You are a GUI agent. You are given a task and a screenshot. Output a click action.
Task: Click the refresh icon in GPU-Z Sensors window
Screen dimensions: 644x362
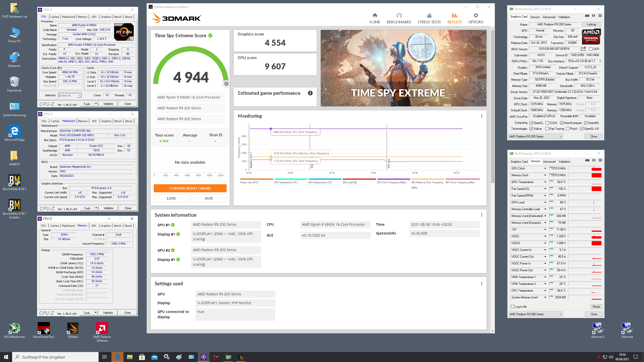point(594,160)
